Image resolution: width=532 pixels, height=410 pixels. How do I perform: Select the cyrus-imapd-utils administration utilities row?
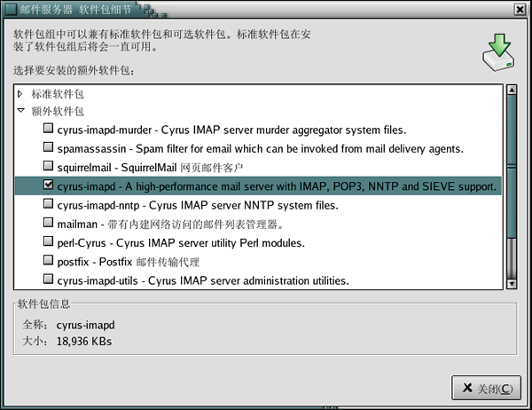(x=203, y=280)
